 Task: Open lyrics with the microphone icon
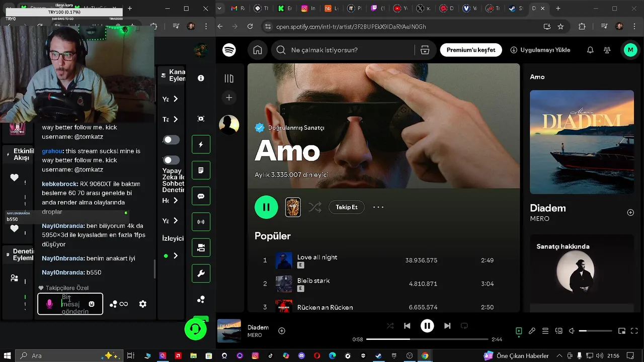(532, 331)
